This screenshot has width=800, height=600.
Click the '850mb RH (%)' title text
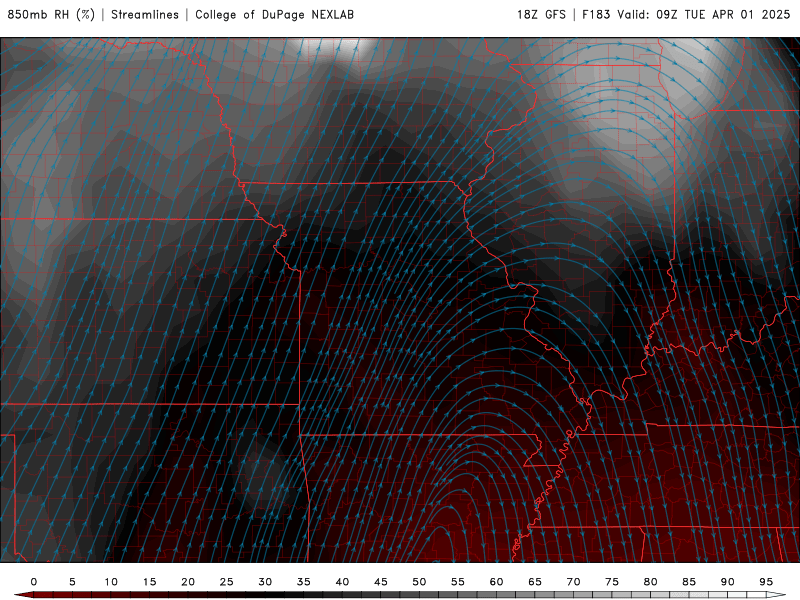(51, 15)
